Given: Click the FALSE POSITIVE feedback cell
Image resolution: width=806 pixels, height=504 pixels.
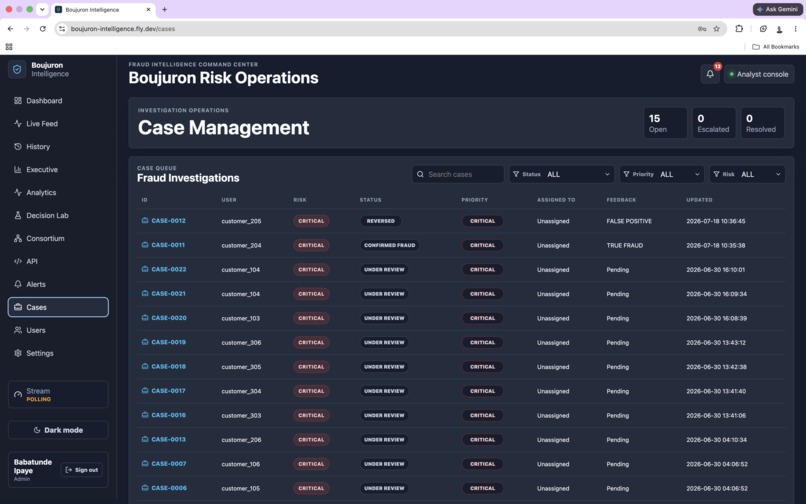Looking at the screenshot, I should [x=629, y=221].
